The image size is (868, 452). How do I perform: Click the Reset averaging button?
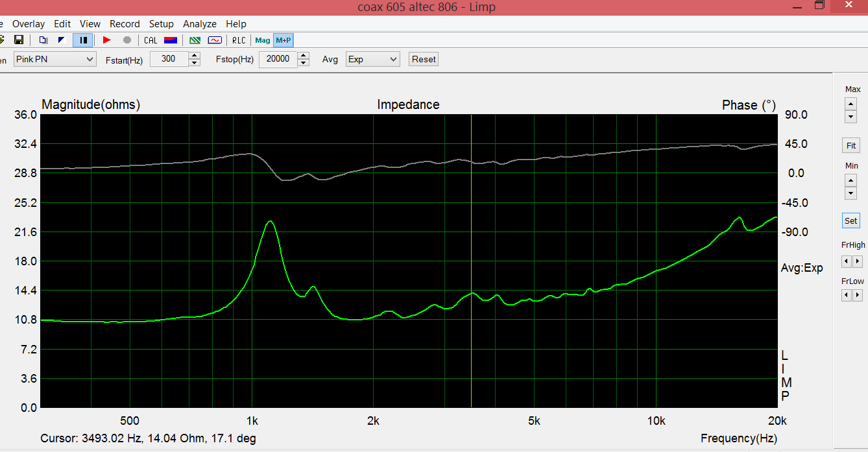coord(424,59)
